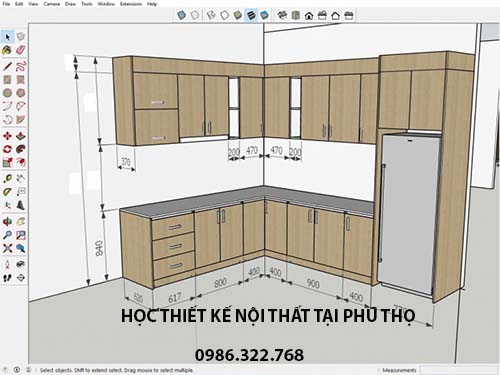The image size is (500, 375).
Task: Pick the Position Camera tool
Action: click(x=7, y=264)
